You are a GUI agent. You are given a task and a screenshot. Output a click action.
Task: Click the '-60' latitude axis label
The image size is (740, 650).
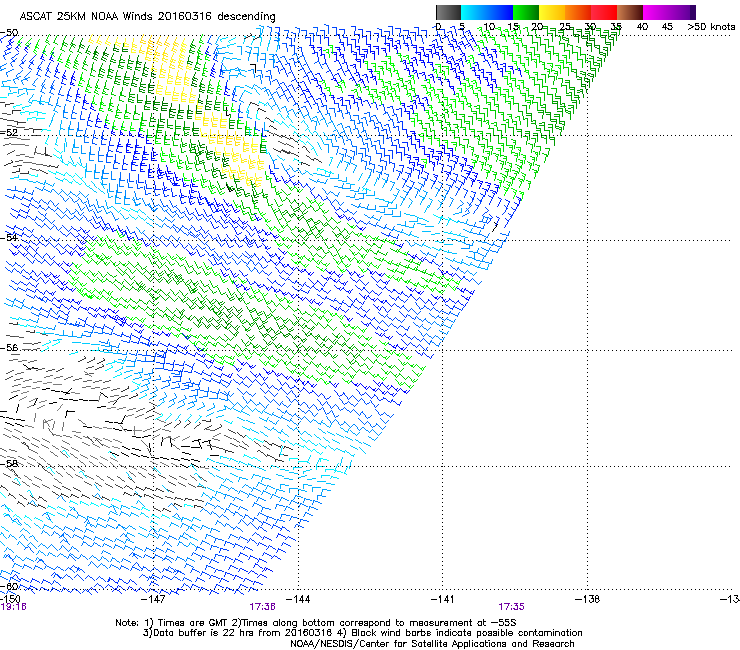click(9, 586)
